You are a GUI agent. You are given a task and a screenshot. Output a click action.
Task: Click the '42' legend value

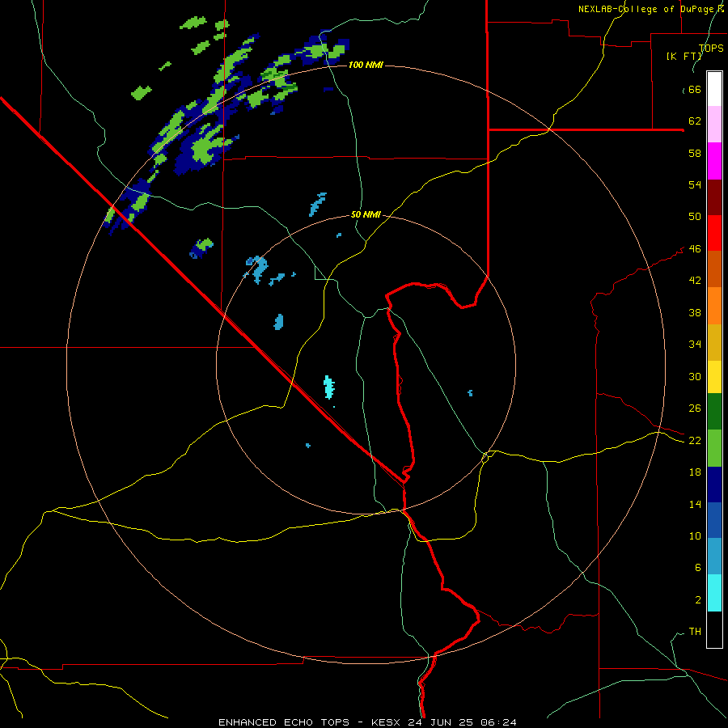click(695, 280)
